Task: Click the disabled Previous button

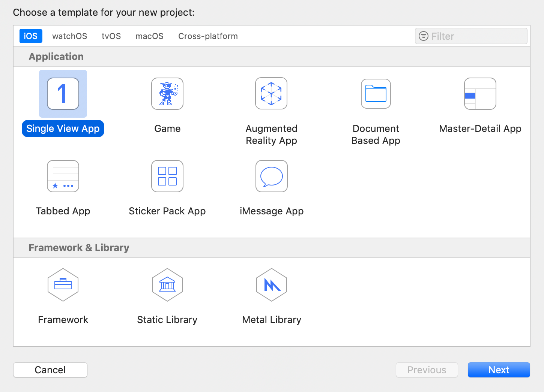Action: click(427, 370)
